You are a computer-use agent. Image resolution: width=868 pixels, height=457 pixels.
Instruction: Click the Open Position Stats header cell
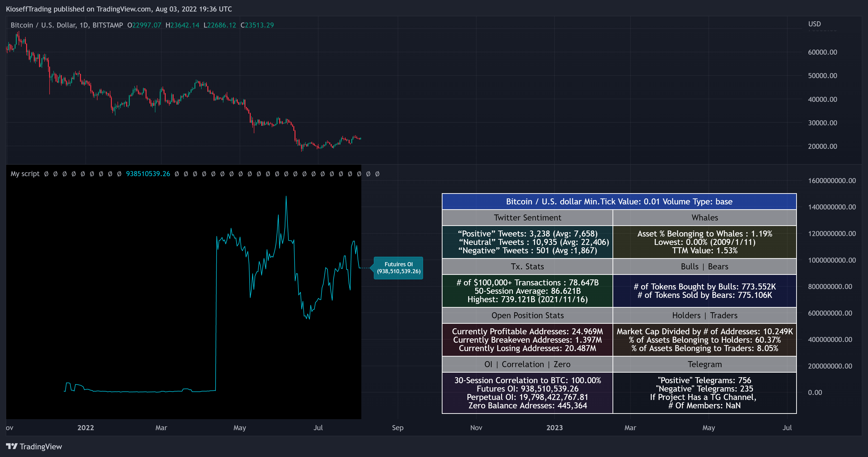pyautogui.click(x=527, y=315)
